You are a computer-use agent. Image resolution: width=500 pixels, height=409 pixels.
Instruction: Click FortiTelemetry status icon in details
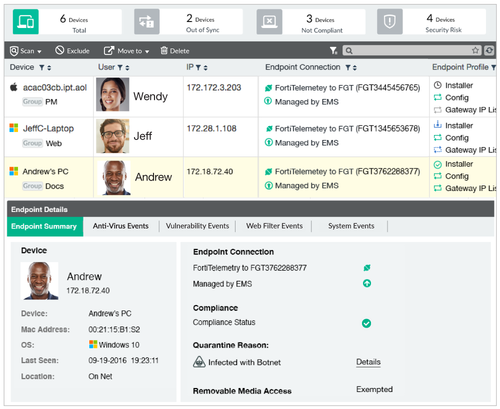[367, 267]
